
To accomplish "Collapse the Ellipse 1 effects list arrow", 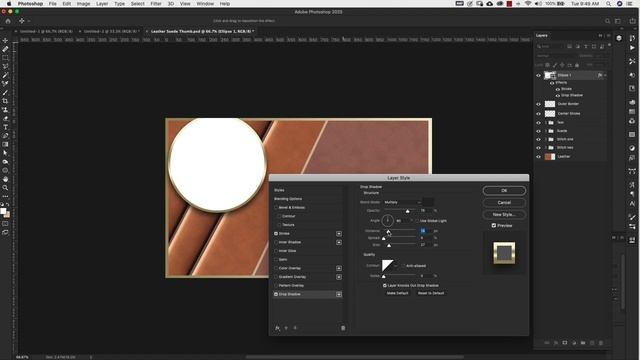I will coord(605,75).
